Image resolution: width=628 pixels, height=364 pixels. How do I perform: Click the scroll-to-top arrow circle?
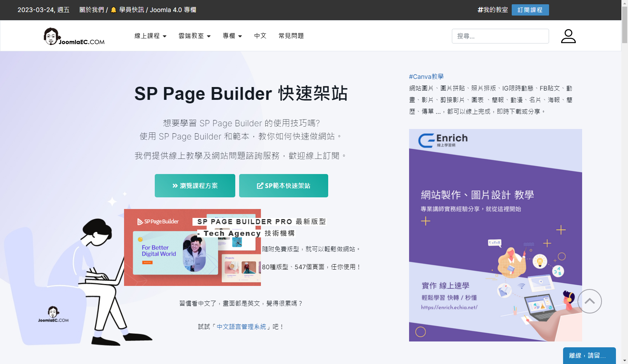590,301
